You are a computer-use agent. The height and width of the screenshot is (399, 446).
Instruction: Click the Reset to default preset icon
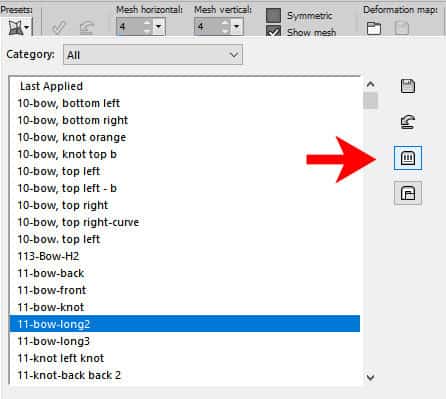click(408, 122)
